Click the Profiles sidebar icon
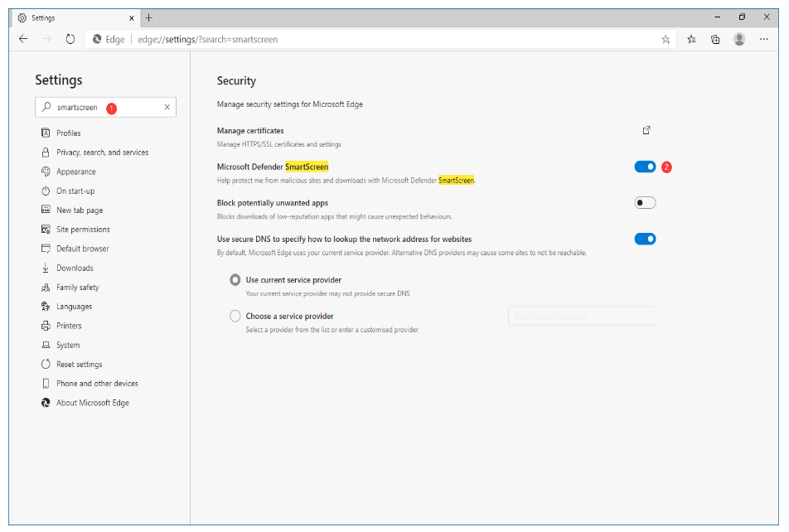 (x=46, y=133)
